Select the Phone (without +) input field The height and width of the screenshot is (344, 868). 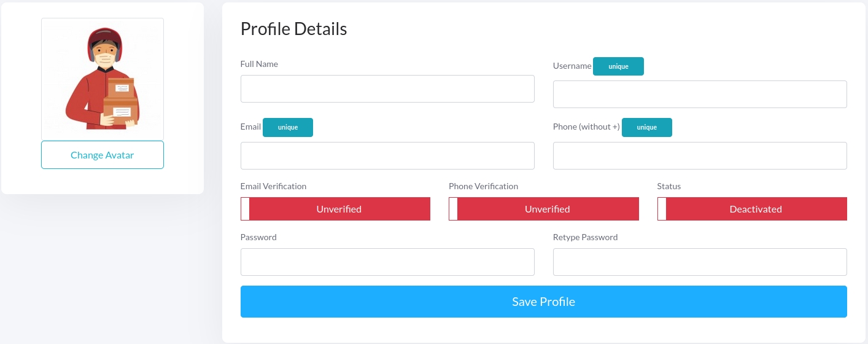tap(700, 156)
